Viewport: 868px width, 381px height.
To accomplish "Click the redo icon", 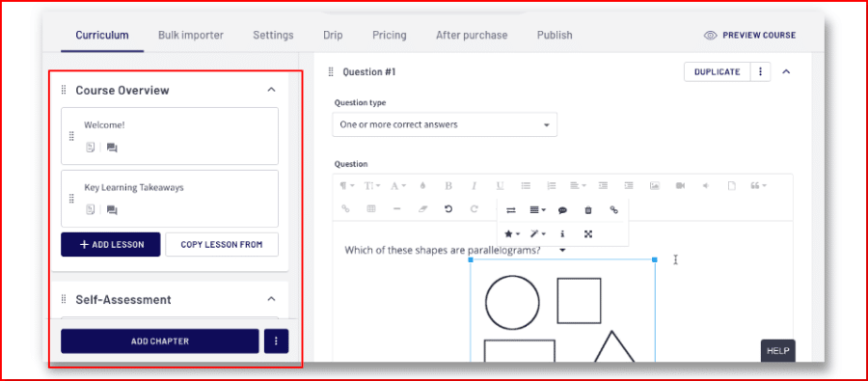I will coord(475,208).
